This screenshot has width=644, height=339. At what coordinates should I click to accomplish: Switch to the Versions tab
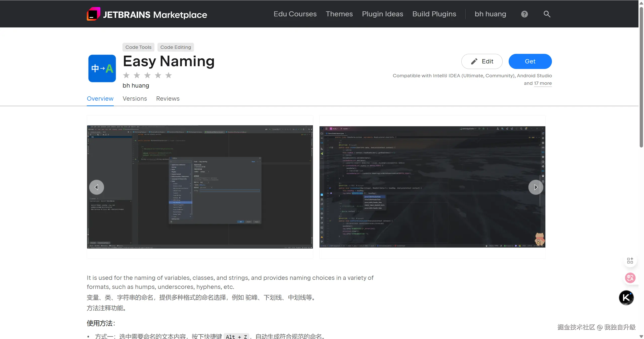pyautogui.click(x=135, y=99)
